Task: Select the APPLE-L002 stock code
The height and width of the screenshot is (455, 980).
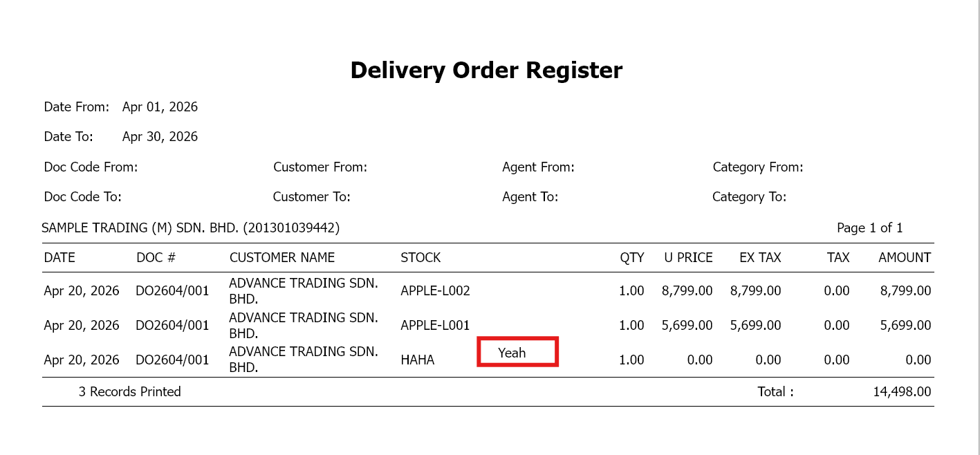Action: 435,291
